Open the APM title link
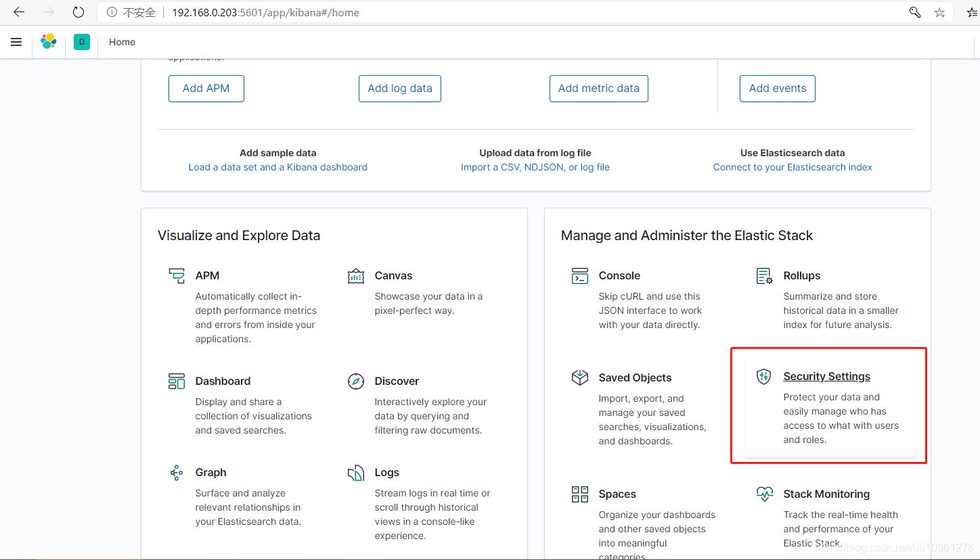This screenshot has width=980, height=560. click(207, 275)
